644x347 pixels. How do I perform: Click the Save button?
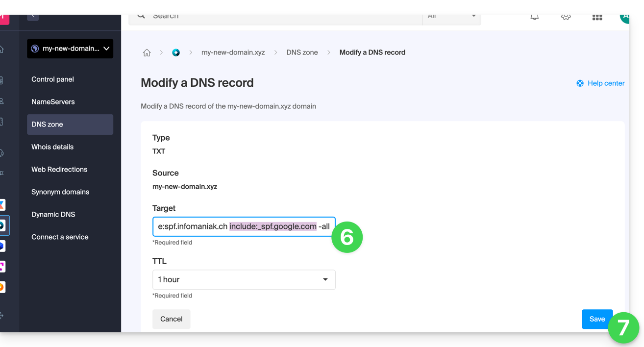point(596,319)
